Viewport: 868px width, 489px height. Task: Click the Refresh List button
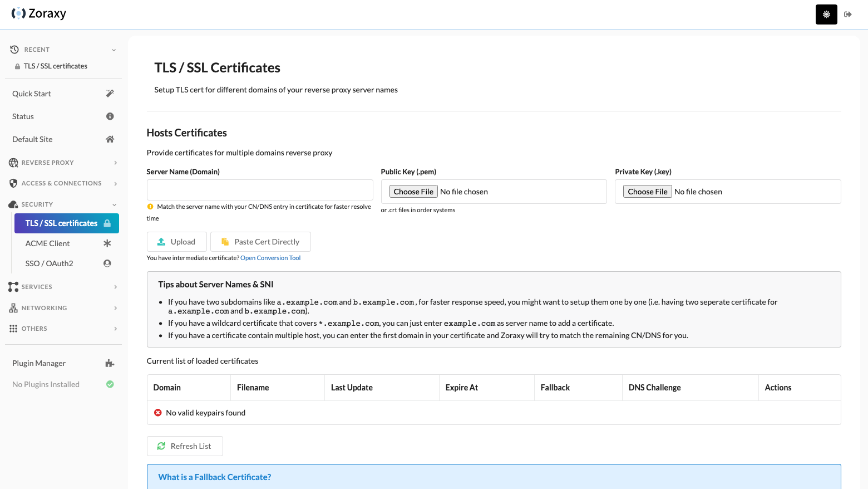pos(185,446)
